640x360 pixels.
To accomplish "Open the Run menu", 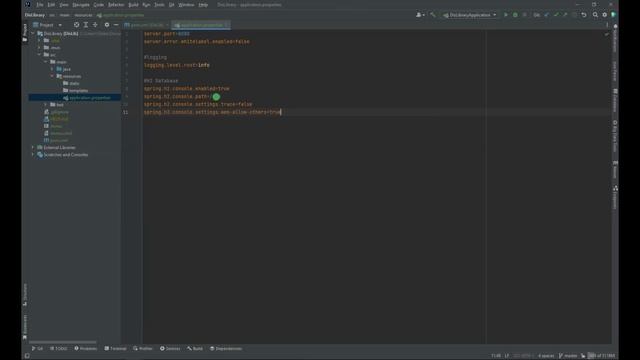I will pos(146,5).
